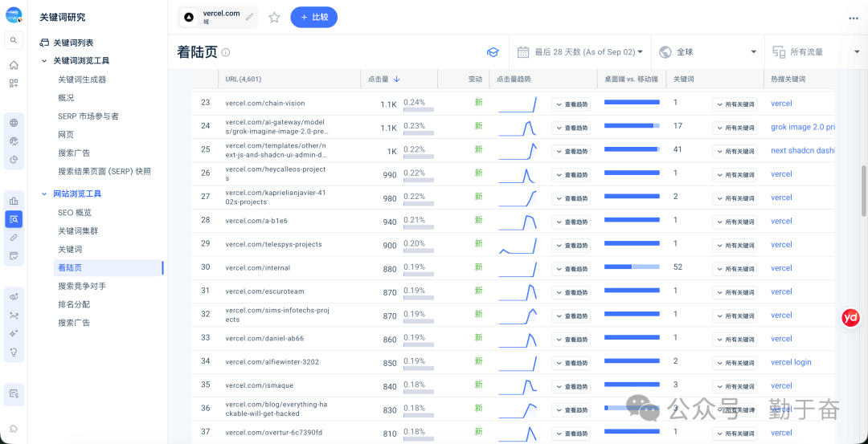This screenshot has width=868, height=444.
Task: Open 所有关键词 for vercel.com/alfiewinter-3202 row
Action: click(735, 363)
